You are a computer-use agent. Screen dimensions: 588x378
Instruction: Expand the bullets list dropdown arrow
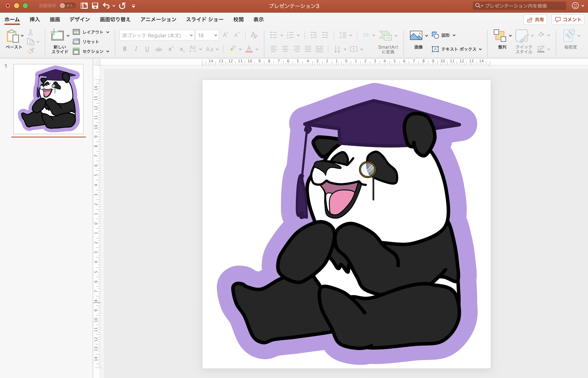[x=282, y=35]
